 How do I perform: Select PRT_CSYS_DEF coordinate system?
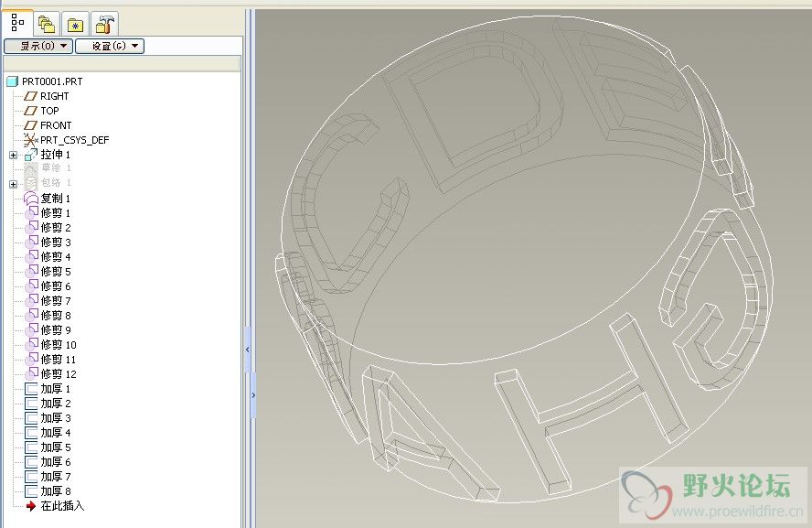[x=75, y=140]
